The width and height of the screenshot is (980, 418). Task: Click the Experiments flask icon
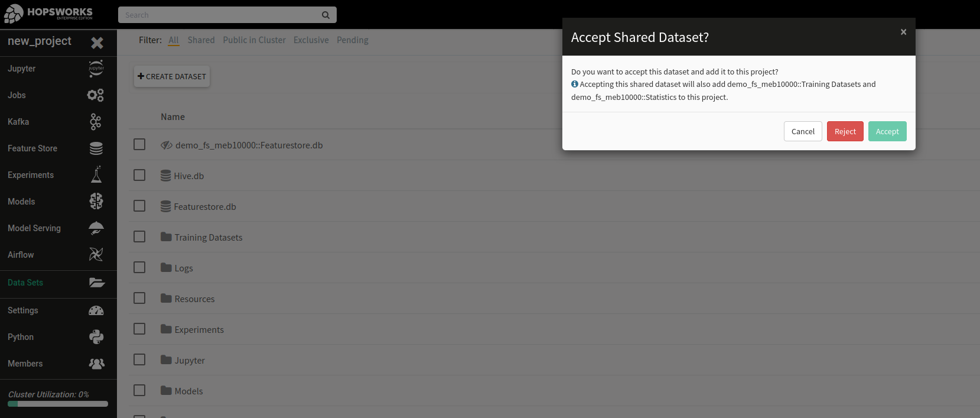pyautogui.click(x=96, y=174)
